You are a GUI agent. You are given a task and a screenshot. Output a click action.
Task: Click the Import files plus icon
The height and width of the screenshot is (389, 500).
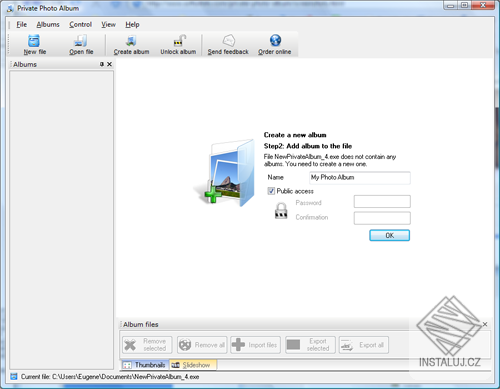tap(238, 345)
